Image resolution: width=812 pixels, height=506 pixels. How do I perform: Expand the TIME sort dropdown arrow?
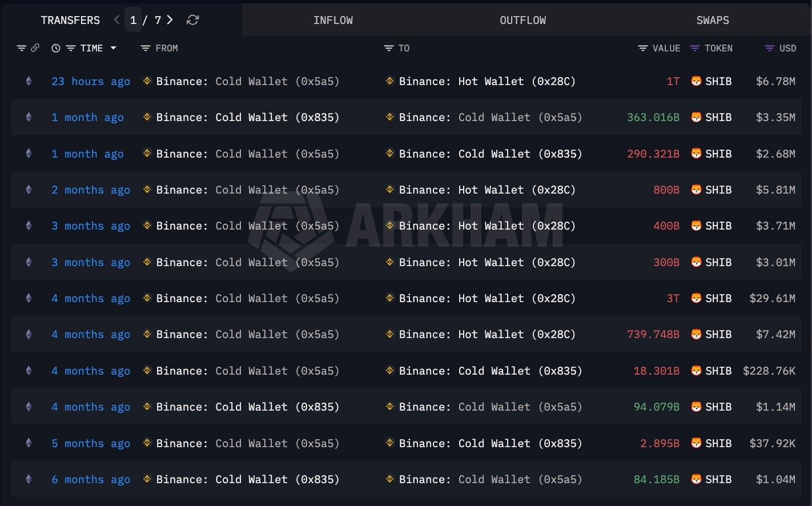[x=113, y=48]
